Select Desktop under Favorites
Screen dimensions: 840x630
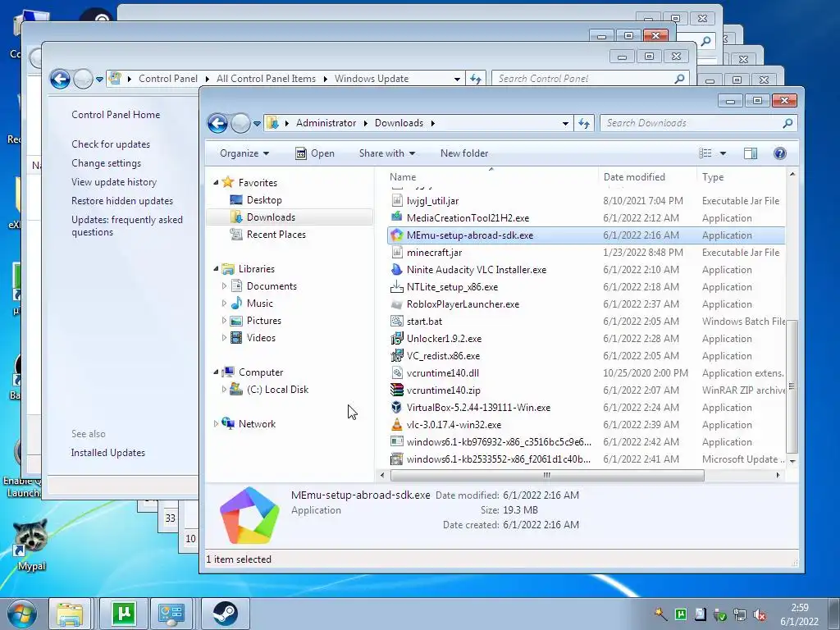pyautogui.click(x=264, y=200)
